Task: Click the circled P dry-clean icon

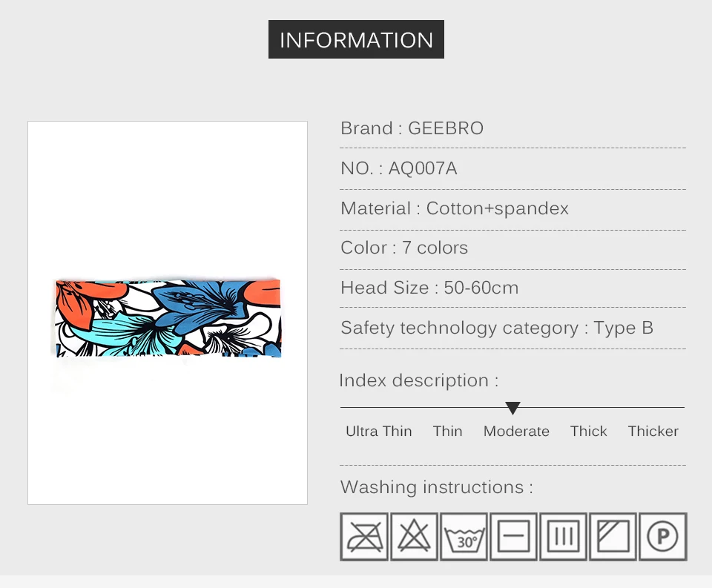Action: point(663,537)
